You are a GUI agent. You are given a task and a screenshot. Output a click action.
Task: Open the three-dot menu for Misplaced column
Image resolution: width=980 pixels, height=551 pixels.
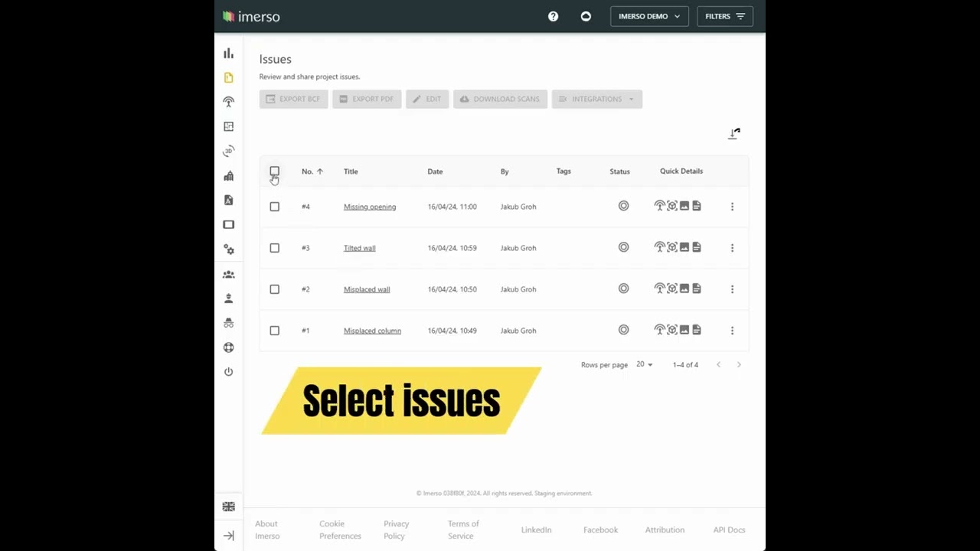[x=732, y=331]
